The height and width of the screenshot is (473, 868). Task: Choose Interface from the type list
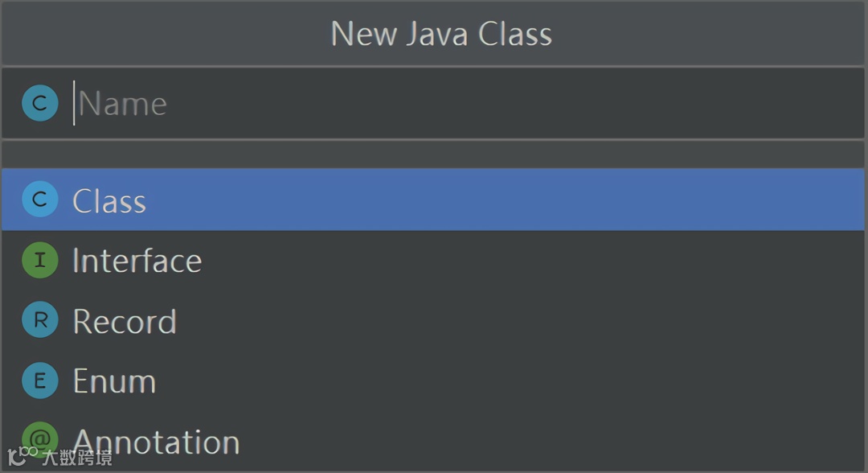coord(137,261)
